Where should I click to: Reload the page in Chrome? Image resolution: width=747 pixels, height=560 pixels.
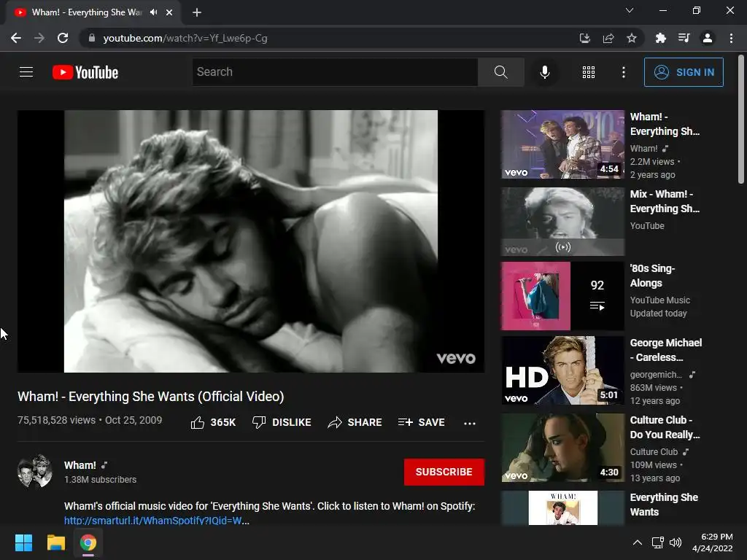coord(63,38)
